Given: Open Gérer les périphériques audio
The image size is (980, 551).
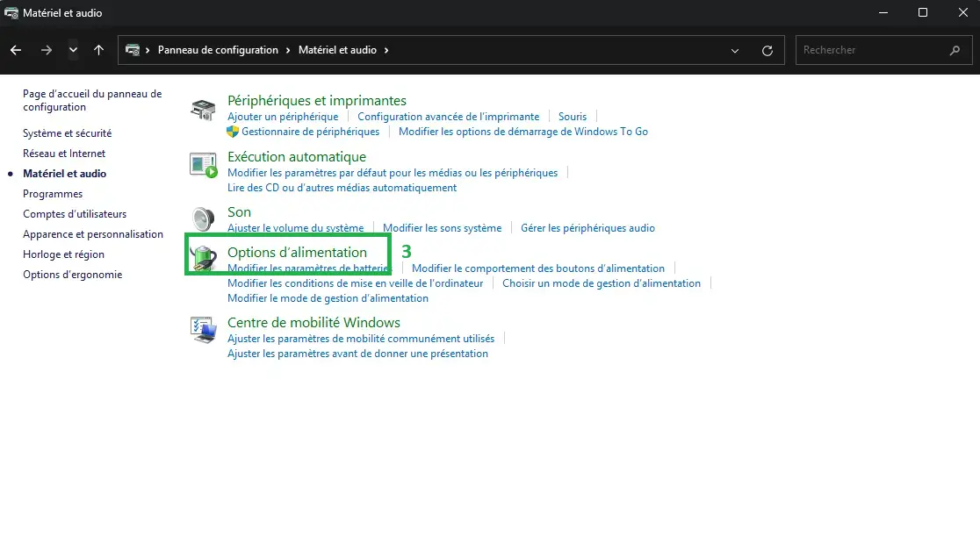Looking at the screenshot, I should tap(587, 228).
